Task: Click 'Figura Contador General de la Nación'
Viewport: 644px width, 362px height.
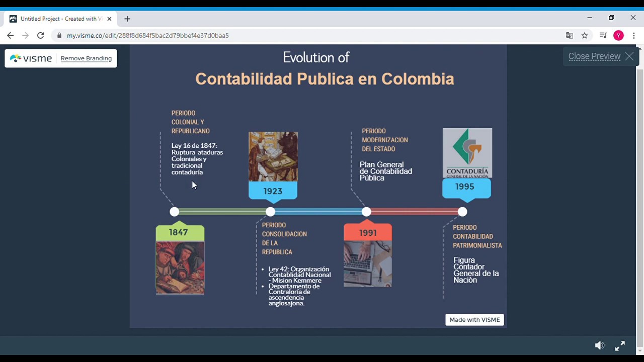Action: coord(476,270)
